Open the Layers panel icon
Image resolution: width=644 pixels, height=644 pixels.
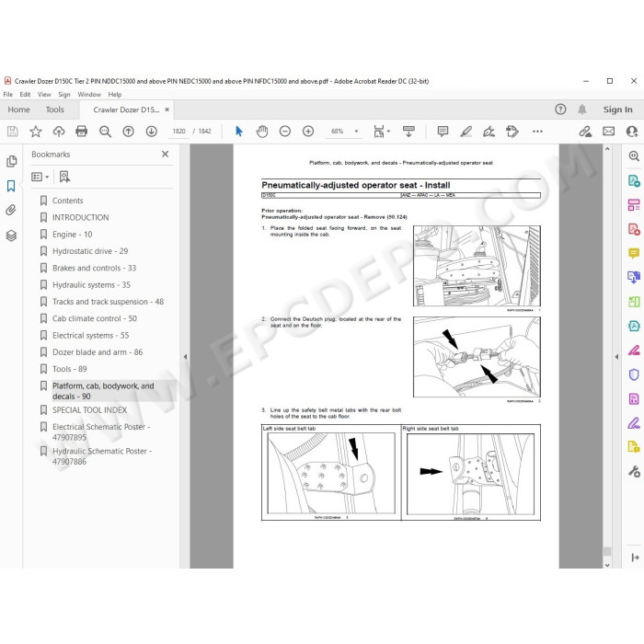11,236
